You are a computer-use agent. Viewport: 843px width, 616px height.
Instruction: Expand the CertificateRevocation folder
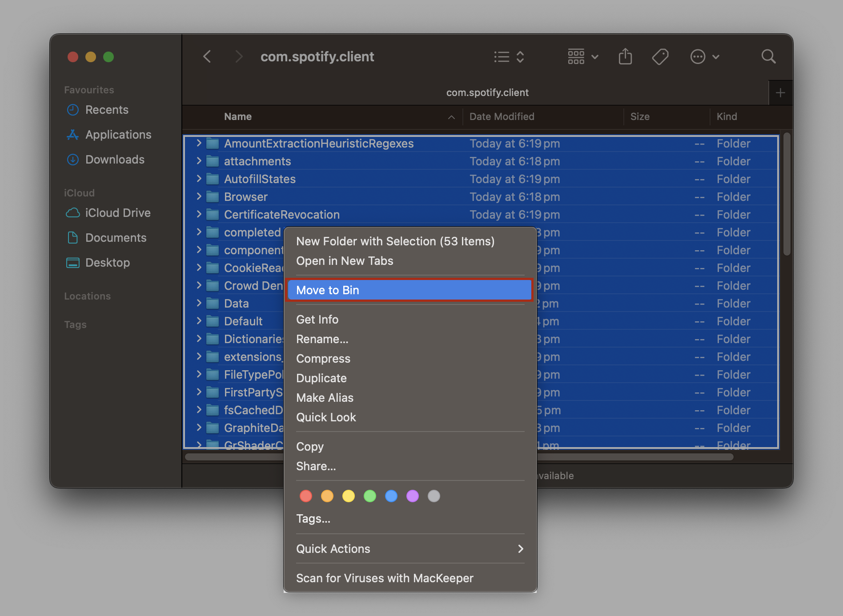coord(199,214)
